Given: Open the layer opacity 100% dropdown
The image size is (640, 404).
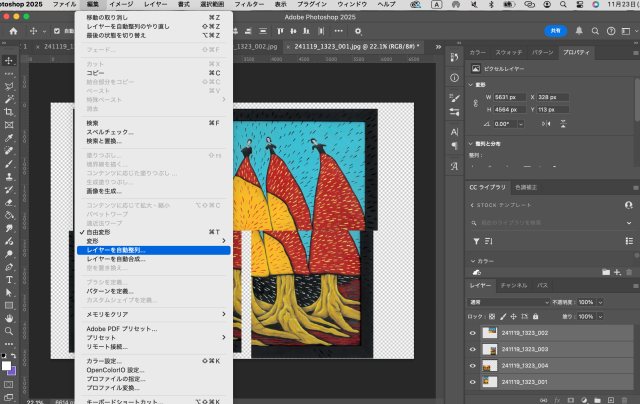Looking at the screenshot, I should click(601, 301).
